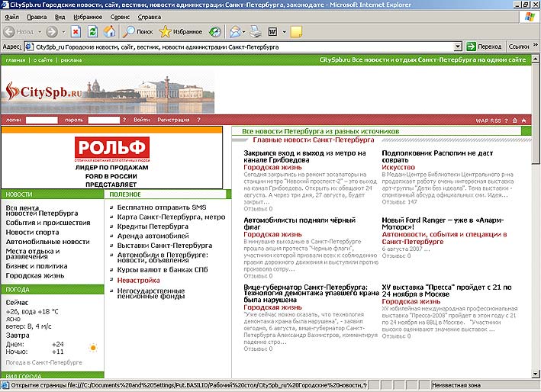Click the Windows flag logo
The image size is (541, 392).
[x=530, y=17]
